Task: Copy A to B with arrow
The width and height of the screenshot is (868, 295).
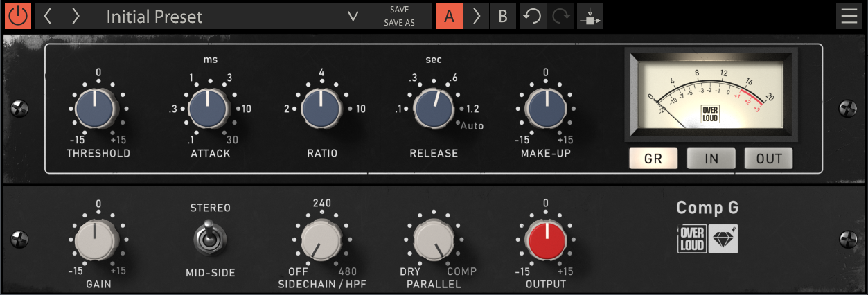Action: [476, 16]
